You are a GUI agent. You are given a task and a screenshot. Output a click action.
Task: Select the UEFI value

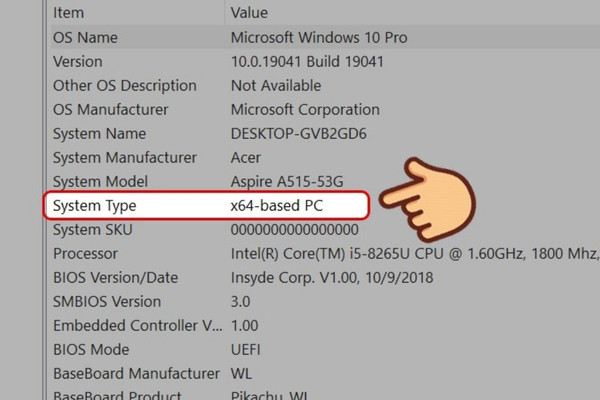(246, 350)
